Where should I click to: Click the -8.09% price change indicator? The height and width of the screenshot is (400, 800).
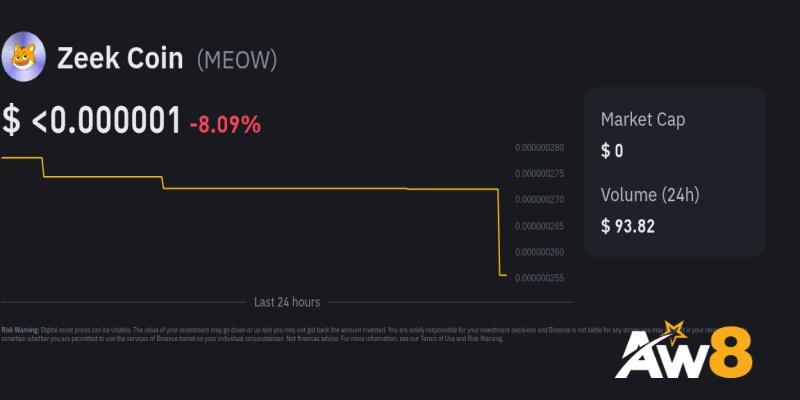point(226,125)
